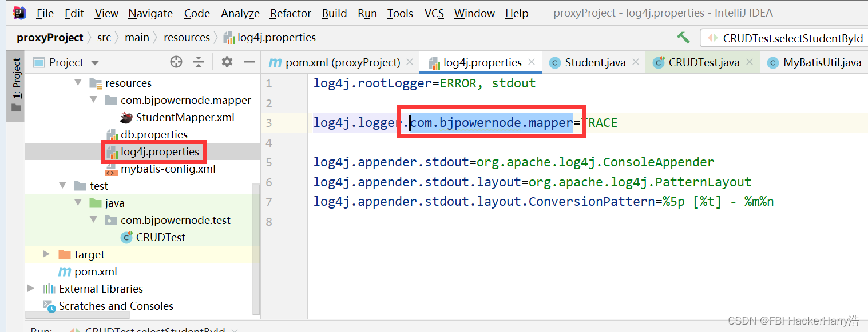The height and width of the screenshot is (332, 868).
Task: Click resources in the breadcrumb bar
Action: (187, 38)
